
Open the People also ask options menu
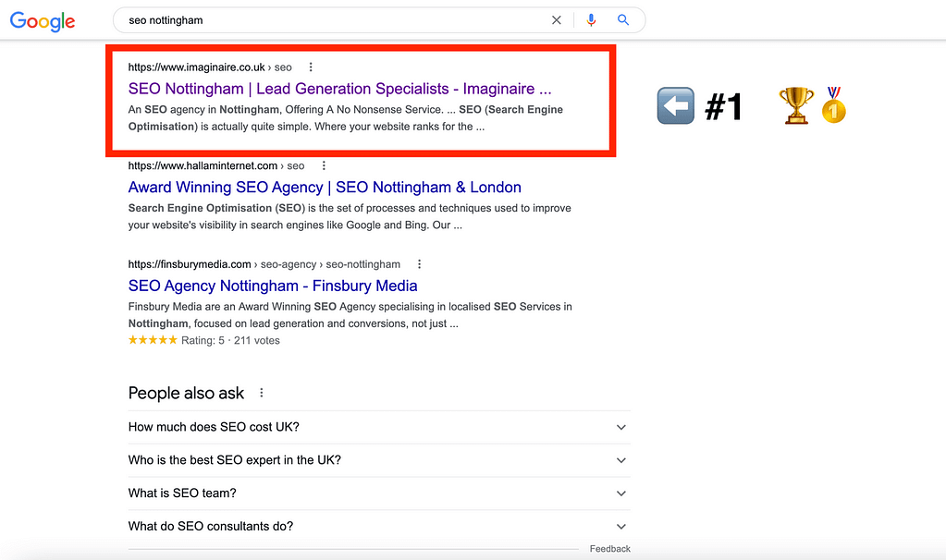[x=261, y=393]
